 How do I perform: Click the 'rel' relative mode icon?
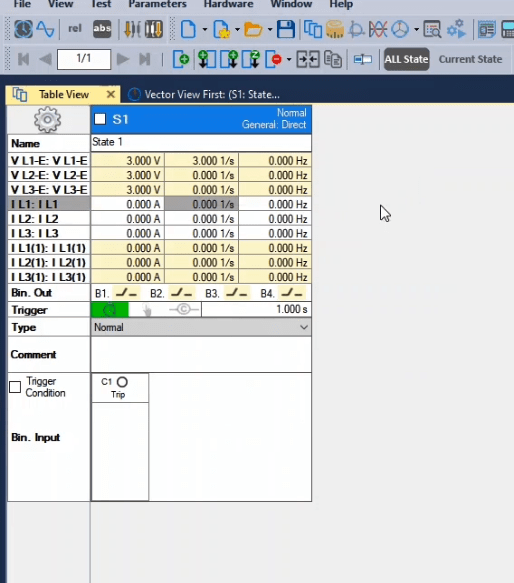pyautogui.click(x=75, y=29)
